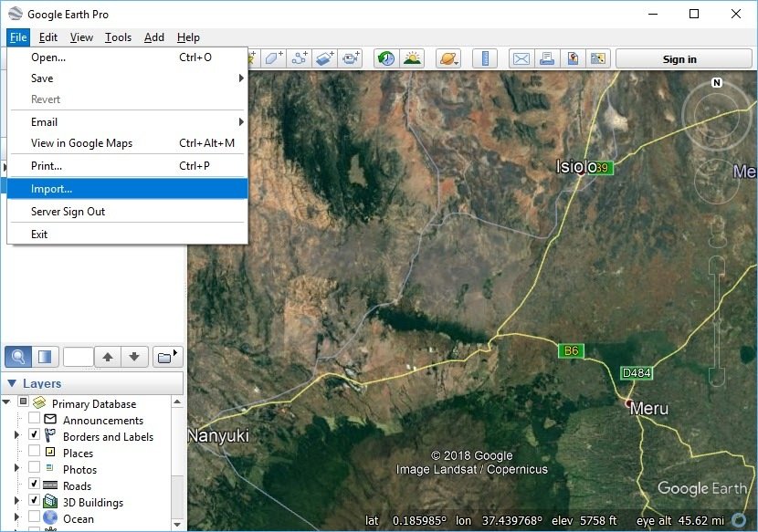This screenshot has height=532, width=758.
Task: Click the Save Image toolbar icon
Action: [x=573, y=59]
